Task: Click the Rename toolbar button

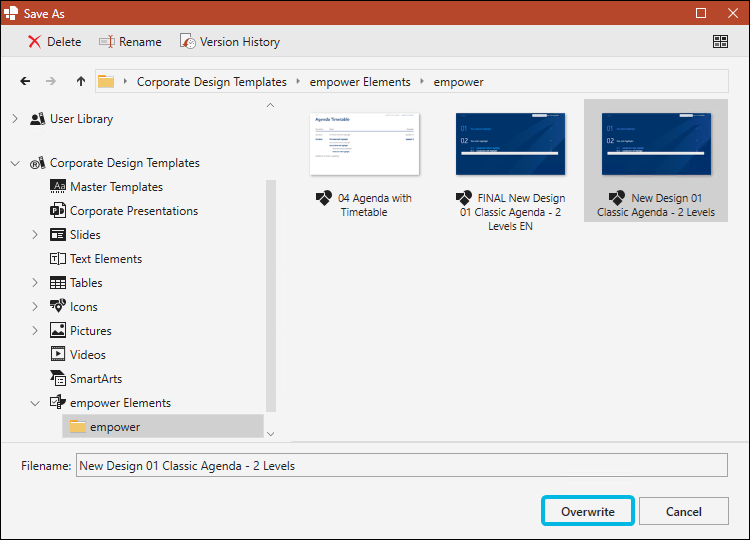Action: click(x=130, y=42)
